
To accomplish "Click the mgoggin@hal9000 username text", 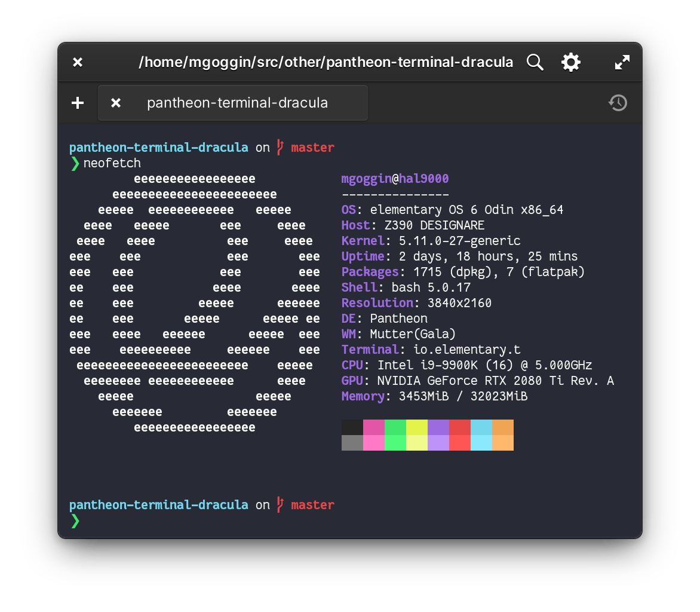I will 395,178.
